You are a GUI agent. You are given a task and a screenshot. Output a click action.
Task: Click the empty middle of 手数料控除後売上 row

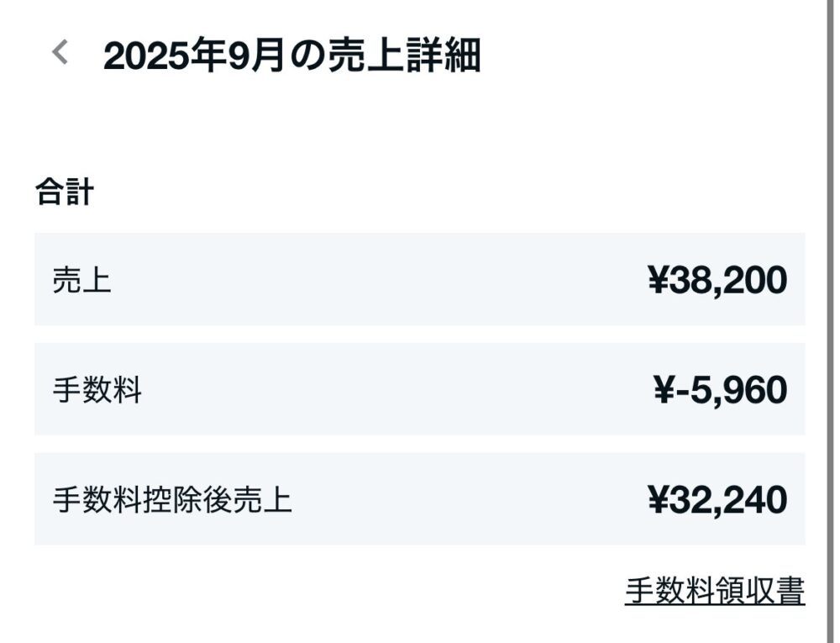[x=462, y=500]
